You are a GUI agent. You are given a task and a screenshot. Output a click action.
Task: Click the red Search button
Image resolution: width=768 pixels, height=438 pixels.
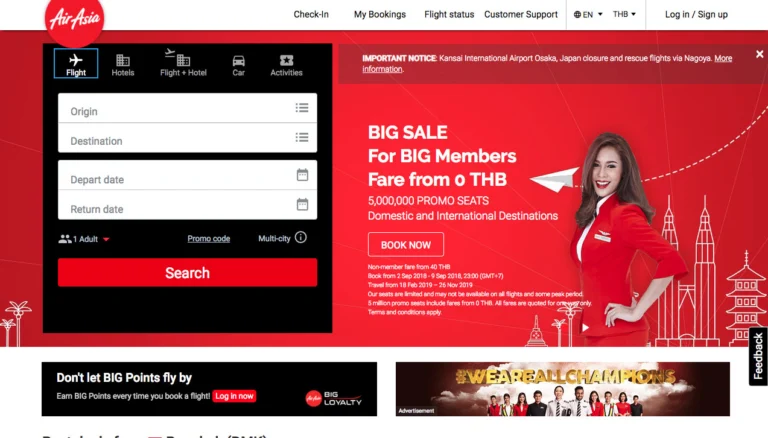click(x=187, y=272)
